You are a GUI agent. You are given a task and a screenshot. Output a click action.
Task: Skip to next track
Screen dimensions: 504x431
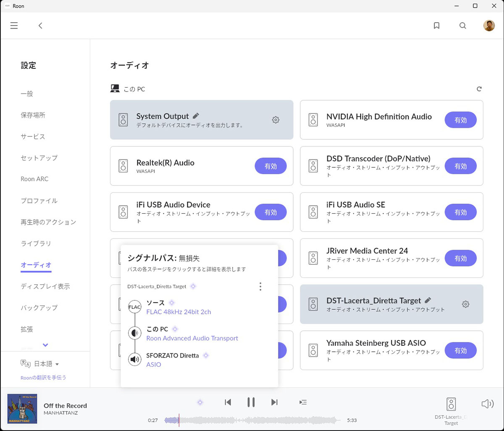pos(274,402)
